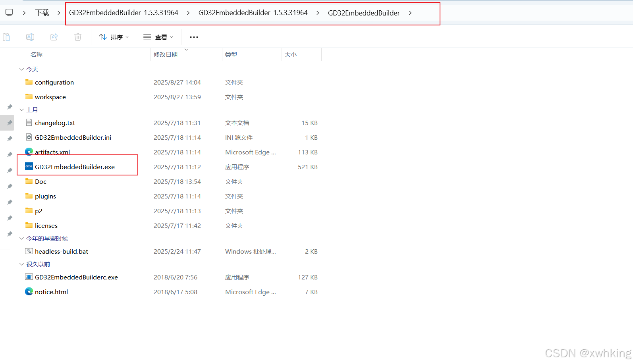This screenshot has width=633, height=364.
Task: Click the 113 KB size of artifacts.xml
Action: point(308,152)
